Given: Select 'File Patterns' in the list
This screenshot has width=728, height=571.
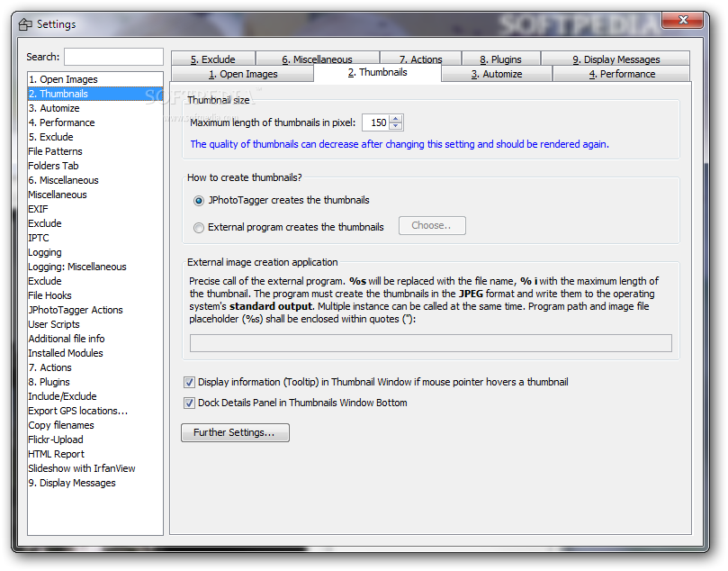Looking at the screenshot, I should coord(95,151).
